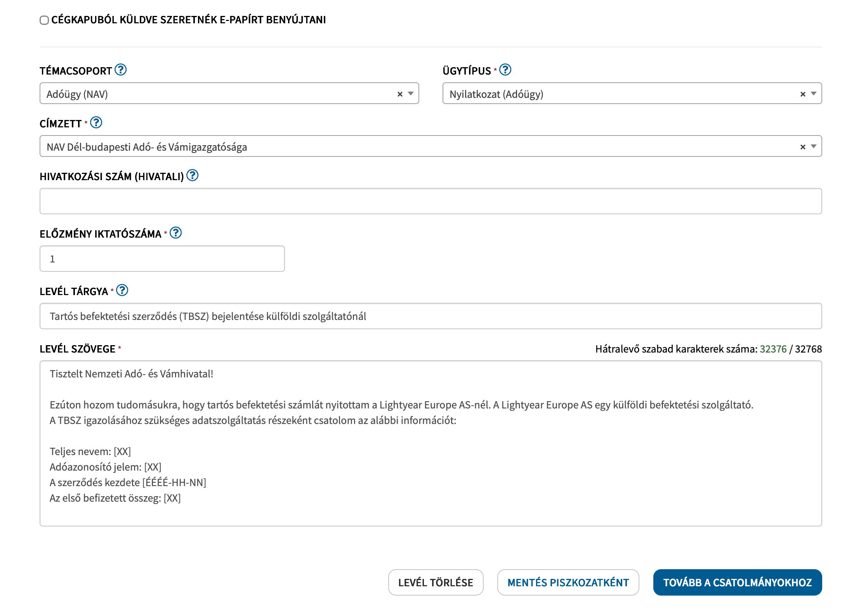Open the Címzett dropdown list arrow
This screenshot has height=615, width=868.
tap(814, 146)
